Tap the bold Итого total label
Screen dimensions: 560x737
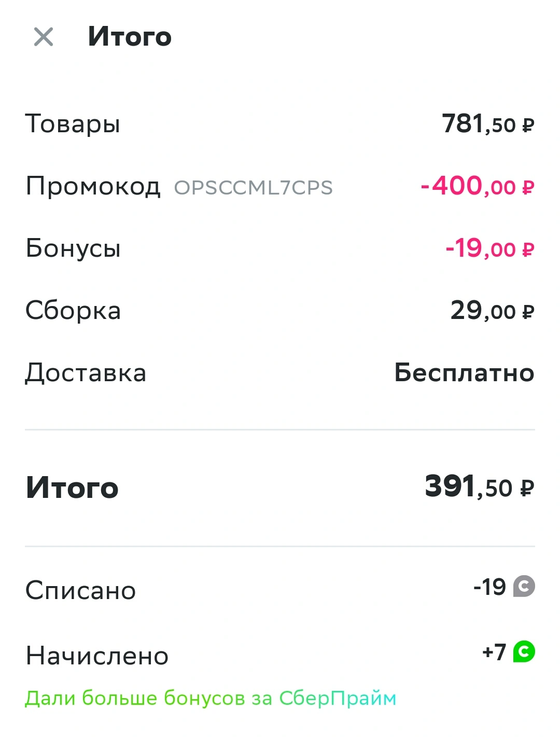pos(72,488)
